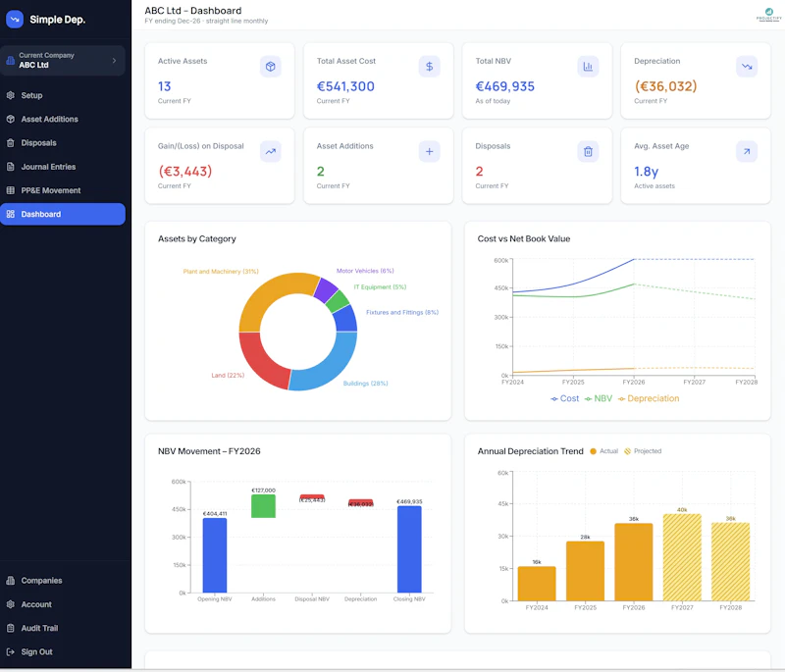
Task: Click the FY2026 depreciation bar
Action: [x=633, y=562]
